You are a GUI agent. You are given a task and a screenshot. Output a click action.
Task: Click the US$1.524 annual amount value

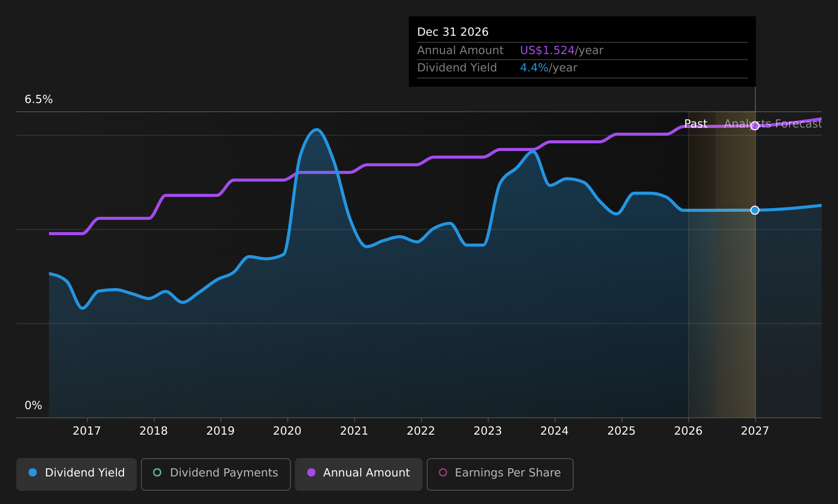(547, 51)
